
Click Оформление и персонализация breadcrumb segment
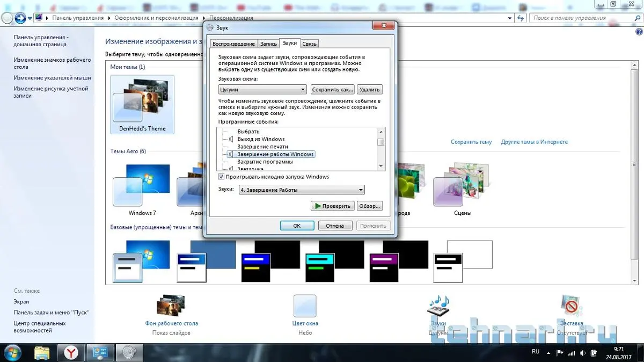pyautogui.click(x=156, y=18)
